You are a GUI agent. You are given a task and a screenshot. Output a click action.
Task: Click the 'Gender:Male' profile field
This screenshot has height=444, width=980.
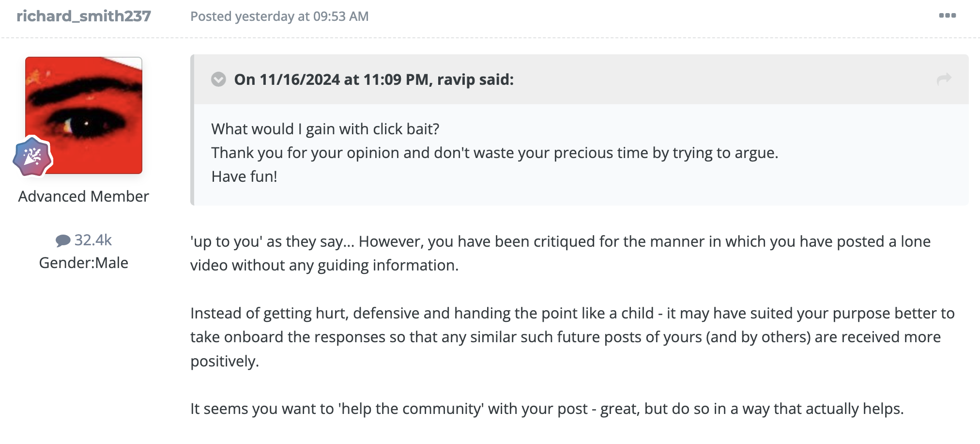point(83,263)
